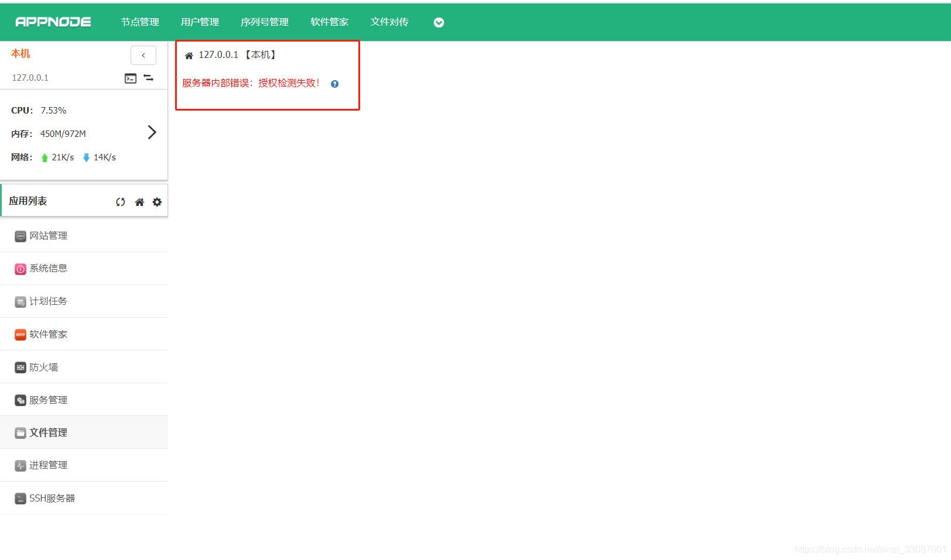Expand the top bar dropdown arrow

pyautogui.click(x=439, y=23)
